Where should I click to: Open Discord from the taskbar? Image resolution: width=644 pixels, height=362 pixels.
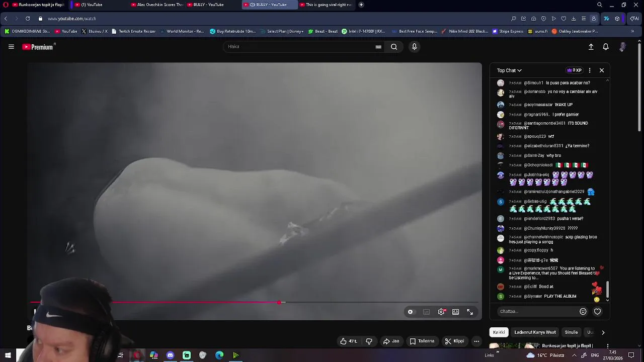click(170, 355)
